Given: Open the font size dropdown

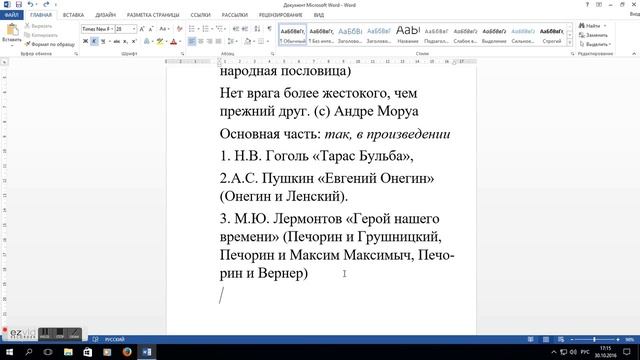Looking at the screenshot, I should click(133, 29).
